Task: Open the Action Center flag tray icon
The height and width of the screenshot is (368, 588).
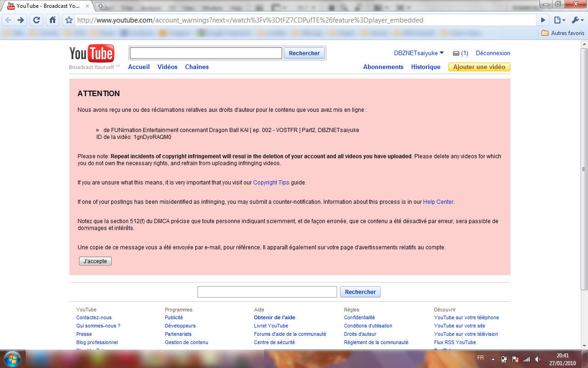Action: tap(515, 359)
